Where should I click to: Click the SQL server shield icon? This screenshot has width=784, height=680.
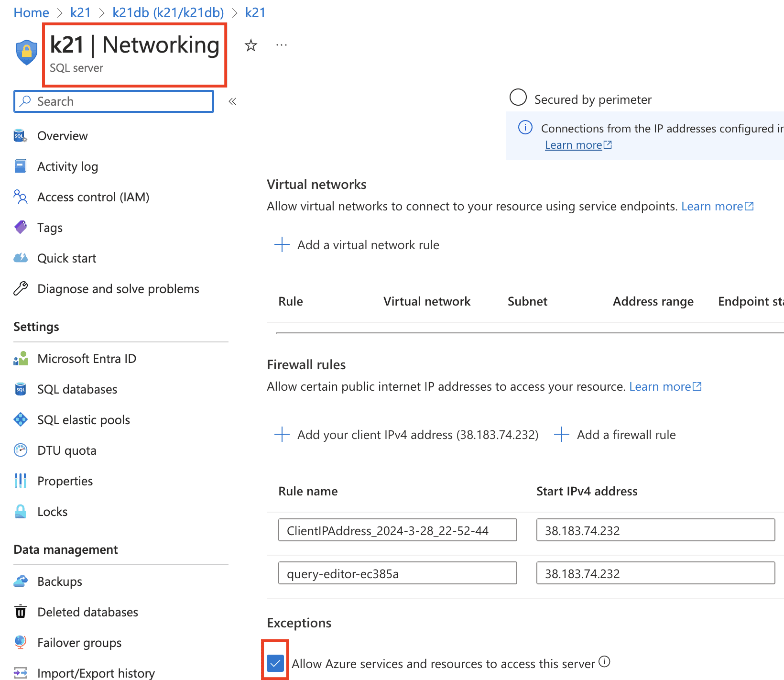27,52
